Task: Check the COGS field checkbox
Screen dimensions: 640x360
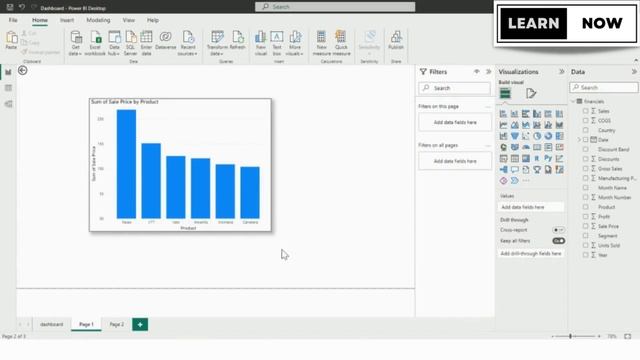Action: (x=586, y=120)
